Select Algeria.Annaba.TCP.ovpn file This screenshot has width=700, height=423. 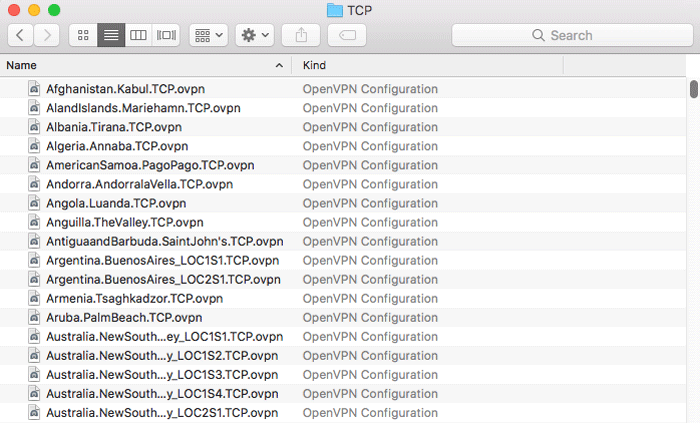pyautogui.click(x=117, y=146)
